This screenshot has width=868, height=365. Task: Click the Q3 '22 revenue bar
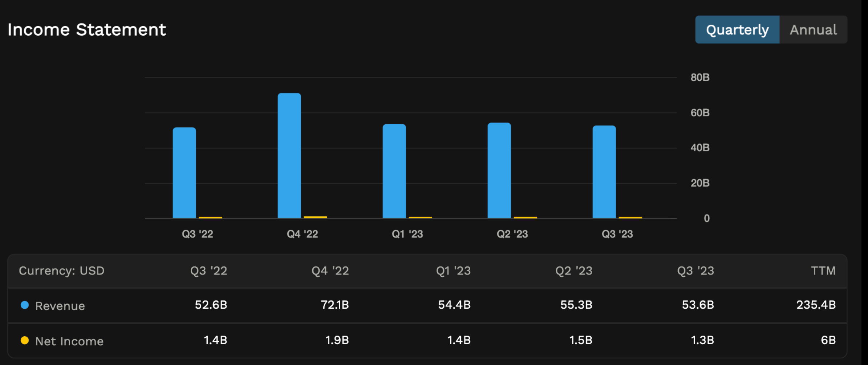point(184,171)
